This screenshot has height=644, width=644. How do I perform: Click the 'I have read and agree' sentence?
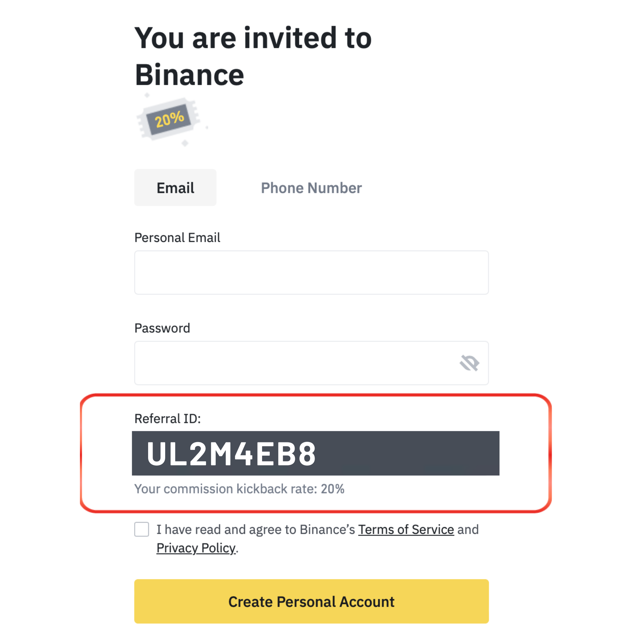point(256,530)
